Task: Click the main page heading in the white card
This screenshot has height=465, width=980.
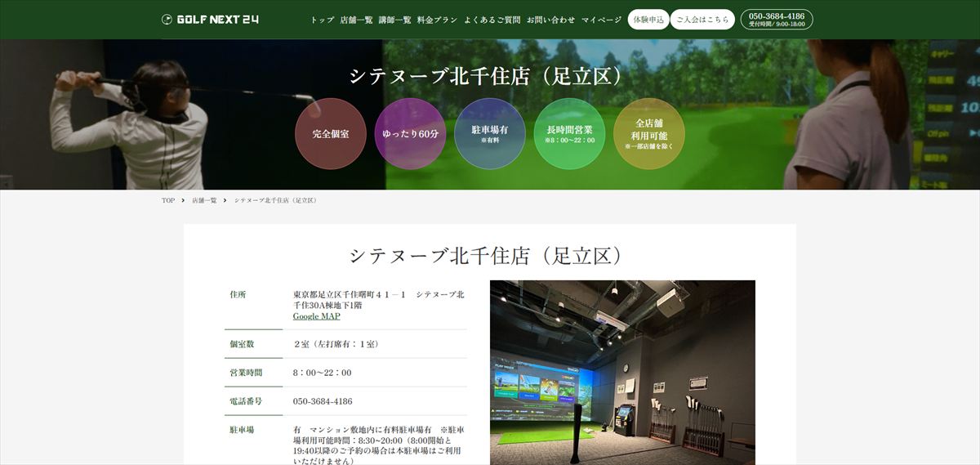Action: (490, 255)
